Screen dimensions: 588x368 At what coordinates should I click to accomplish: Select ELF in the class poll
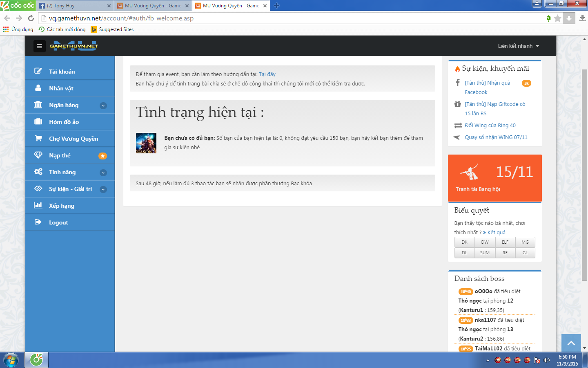point(505,242)
